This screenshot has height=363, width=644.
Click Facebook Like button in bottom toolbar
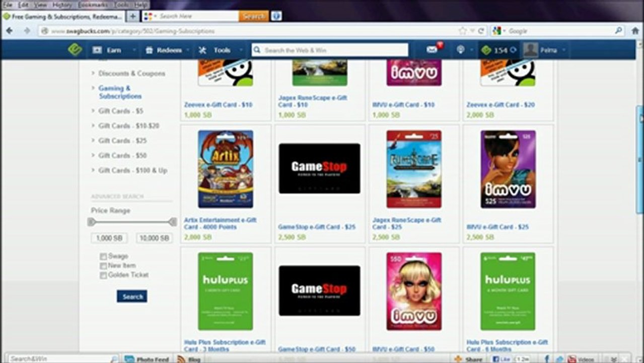coord(500,359)
